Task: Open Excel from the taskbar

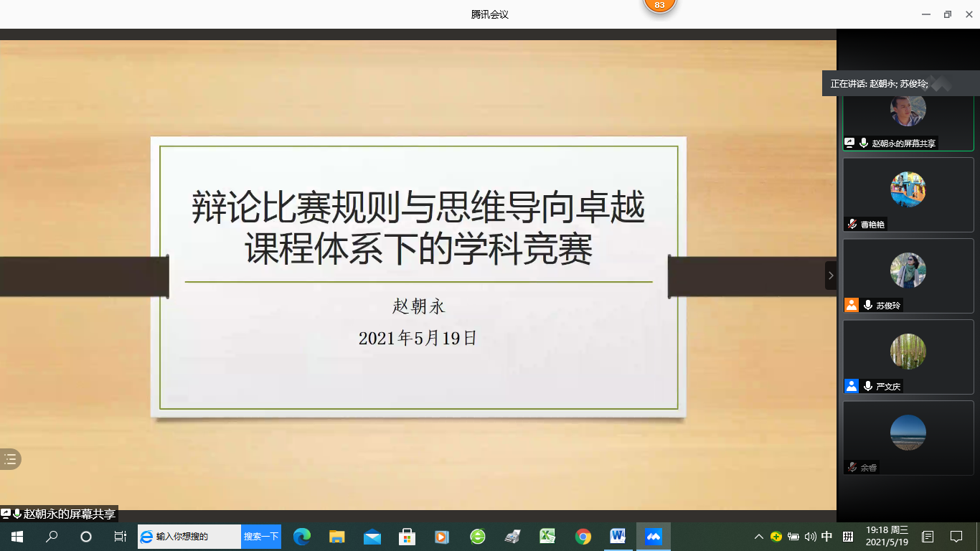Action: [x=547, y=537]
